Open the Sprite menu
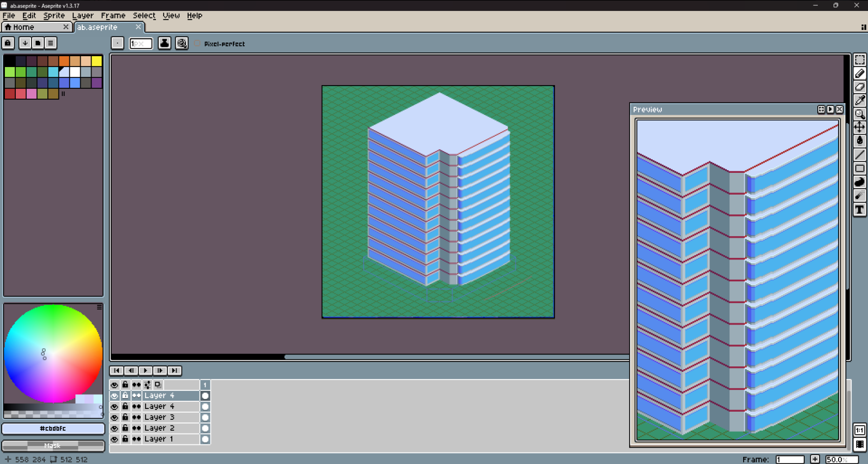Image resolution: width=868 pixels, height=464 pixels. 54,16
